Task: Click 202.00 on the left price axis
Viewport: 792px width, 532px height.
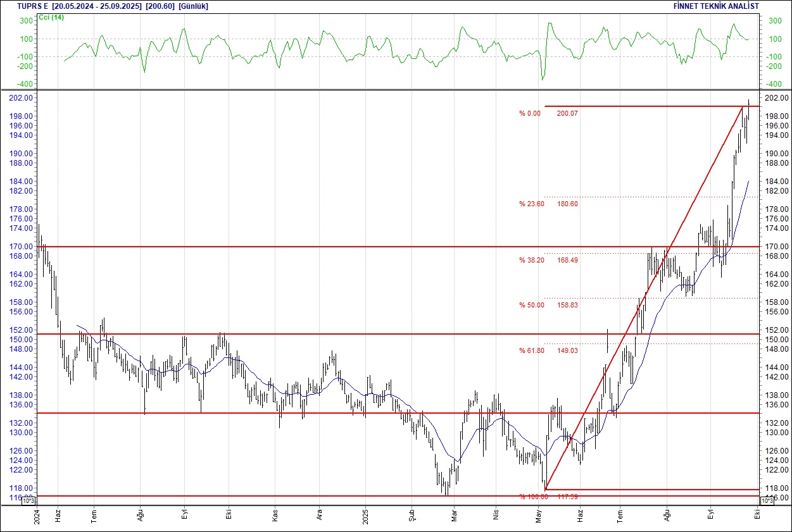Action: [x=22, y=98]
